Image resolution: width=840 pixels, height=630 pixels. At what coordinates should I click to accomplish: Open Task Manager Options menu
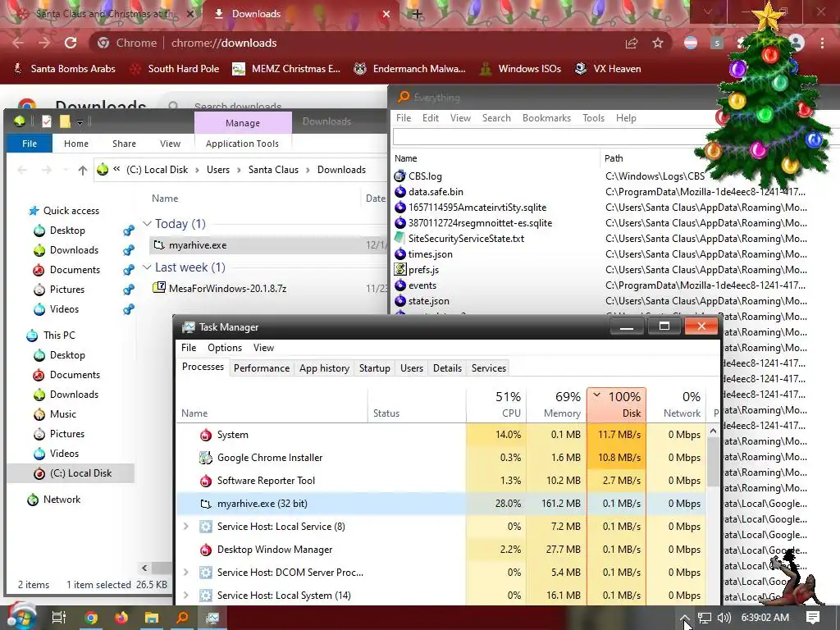click(225, 348)
